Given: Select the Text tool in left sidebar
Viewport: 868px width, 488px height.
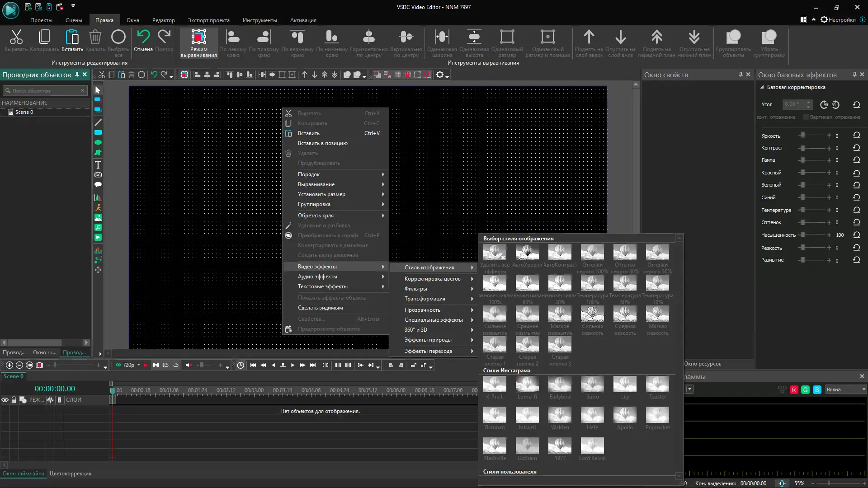Looking at the screenshot, I should point(98,165).
